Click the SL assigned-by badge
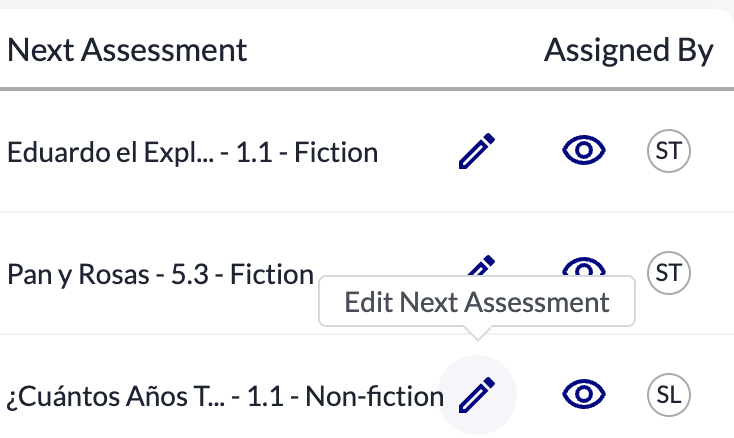The image size is (734, 438). coord(668,395)
